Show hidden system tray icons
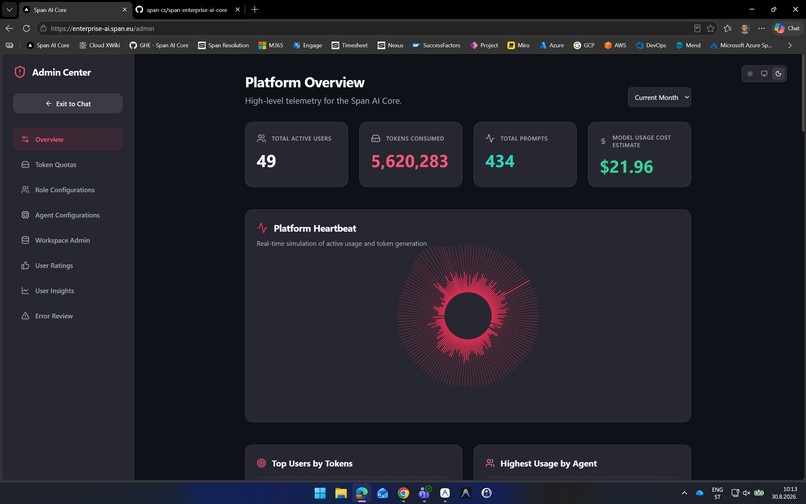This screenshot has height=504, width=806. pyautogui.click(x=684, y=493)
